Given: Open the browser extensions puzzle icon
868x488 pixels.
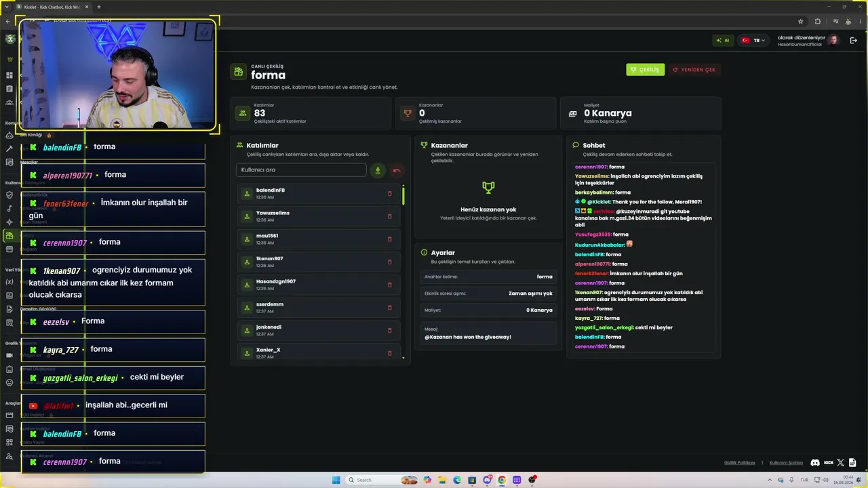Looking at the screenshot, I should 817,22.
